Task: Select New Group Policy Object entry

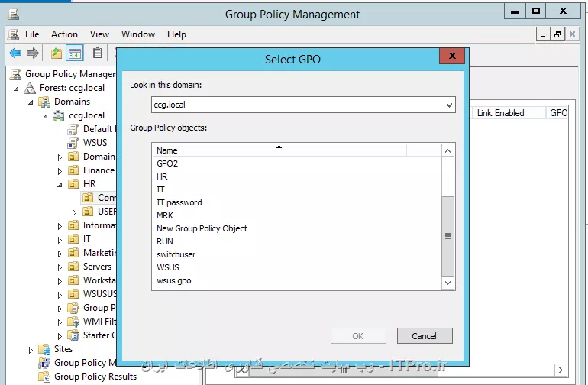Action: 202,228
